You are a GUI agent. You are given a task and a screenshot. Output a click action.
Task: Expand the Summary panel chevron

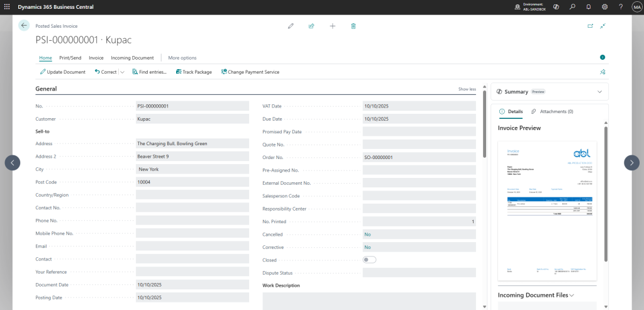599,92
